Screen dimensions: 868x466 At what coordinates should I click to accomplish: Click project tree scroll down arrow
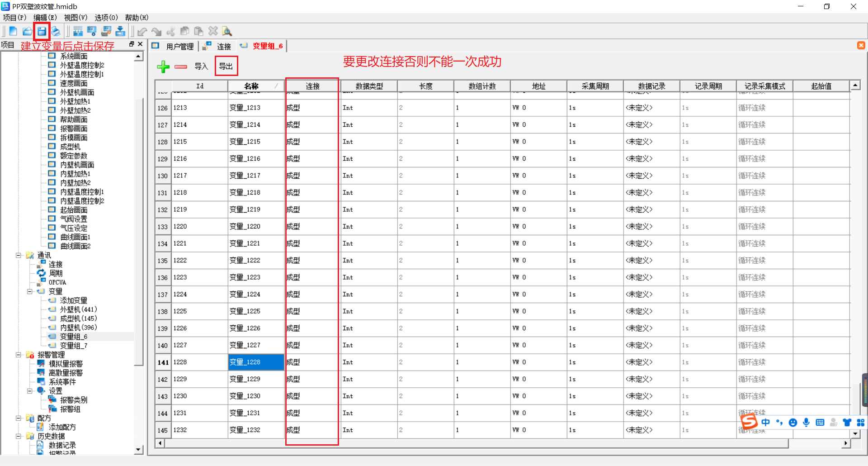click(x=139, y=450)
